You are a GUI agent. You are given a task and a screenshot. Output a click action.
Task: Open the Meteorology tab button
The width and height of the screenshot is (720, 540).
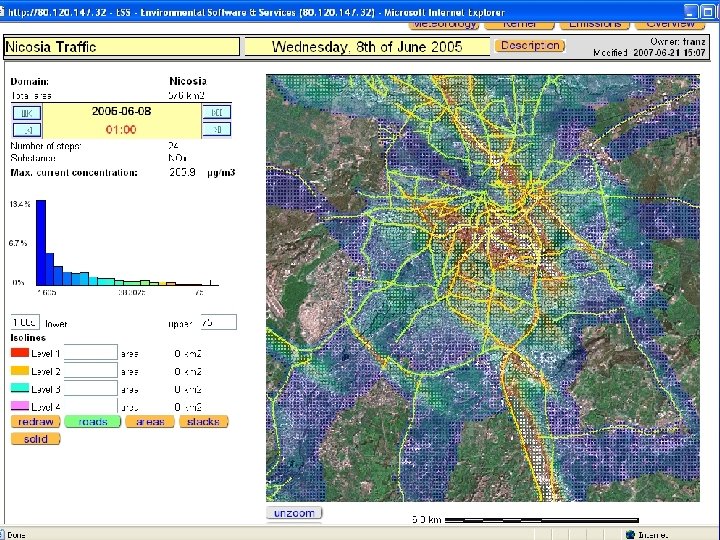point(444,25)
